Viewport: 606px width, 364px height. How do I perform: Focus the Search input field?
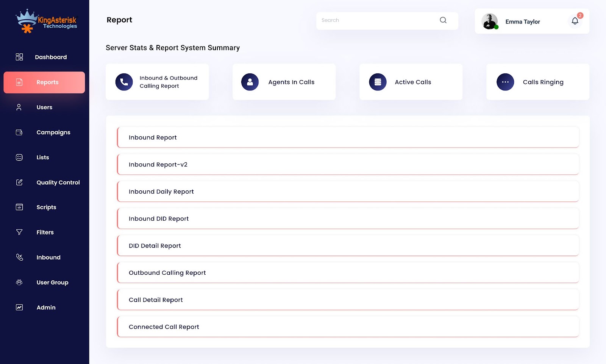[x=387, y=20]
